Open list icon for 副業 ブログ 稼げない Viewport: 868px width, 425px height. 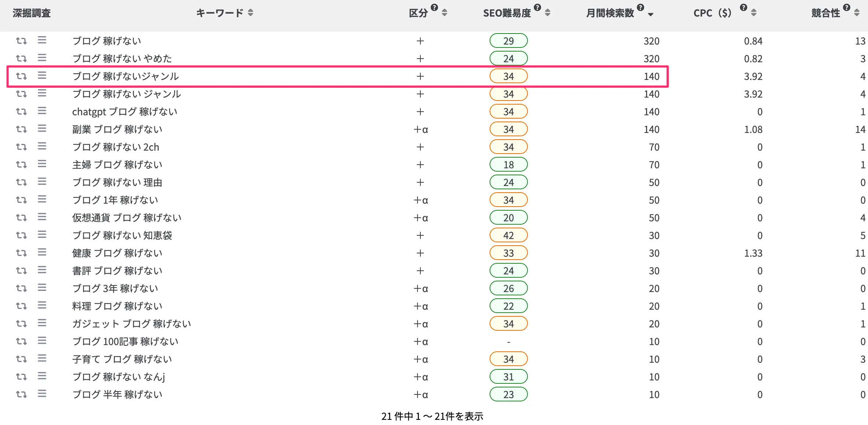(x=42, y=129)
